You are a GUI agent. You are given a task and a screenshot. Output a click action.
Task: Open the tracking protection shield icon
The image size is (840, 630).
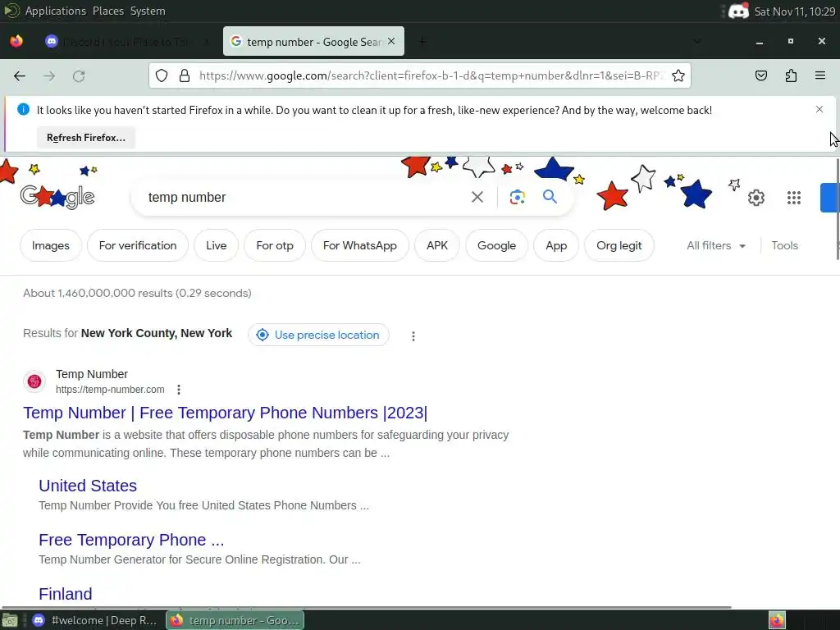tap(162, 75)
